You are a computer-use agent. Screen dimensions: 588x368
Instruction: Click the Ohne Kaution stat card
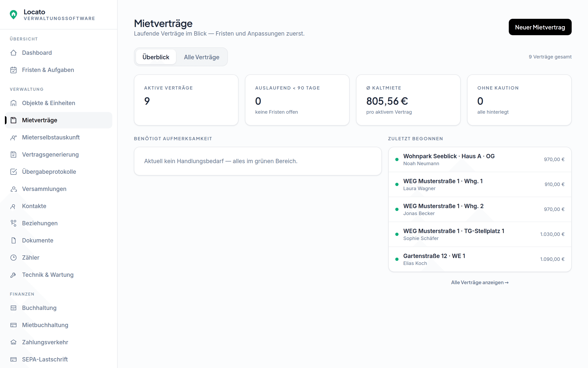519,100
